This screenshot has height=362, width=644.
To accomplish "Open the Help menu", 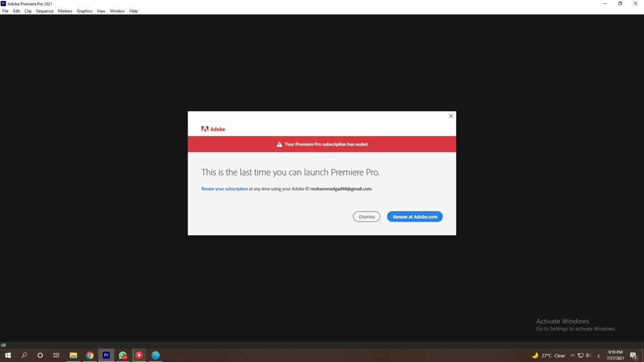I will pyautogui.click(x=133, y=11).
